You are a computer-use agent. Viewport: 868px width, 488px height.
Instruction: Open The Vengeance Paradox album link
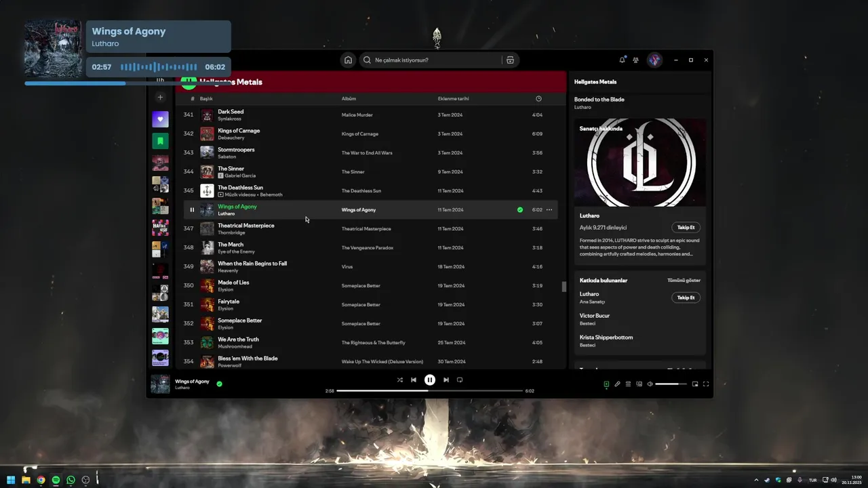pos(368,247)
